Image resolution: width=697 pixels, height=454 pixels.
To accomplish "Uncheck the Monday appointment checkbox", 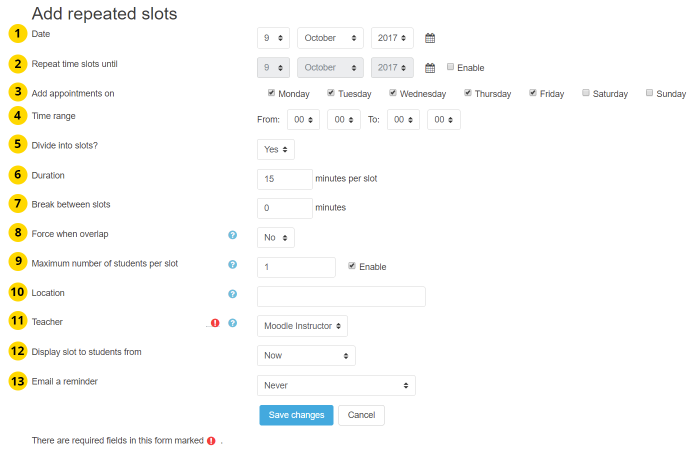I will pos(272,93).
